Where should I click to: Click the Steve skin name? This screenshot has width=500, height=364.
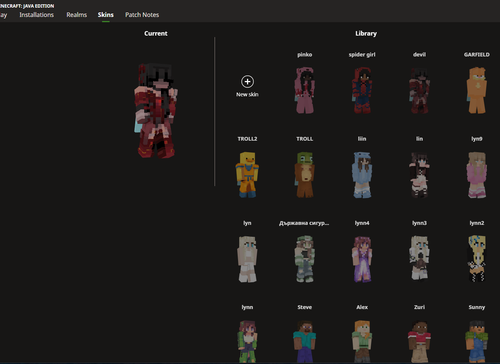pos(305,307)
